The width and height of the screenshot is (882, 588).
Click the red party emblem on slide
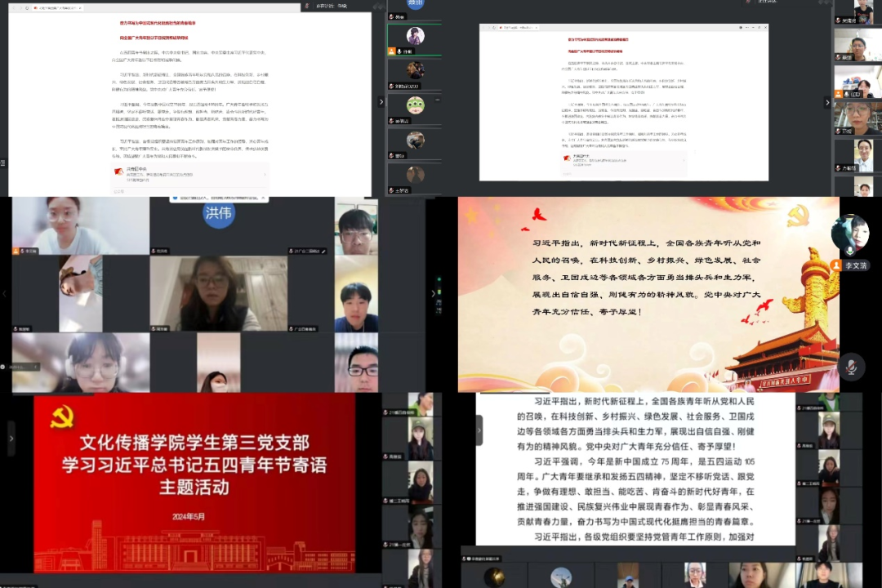pos(62,417)
